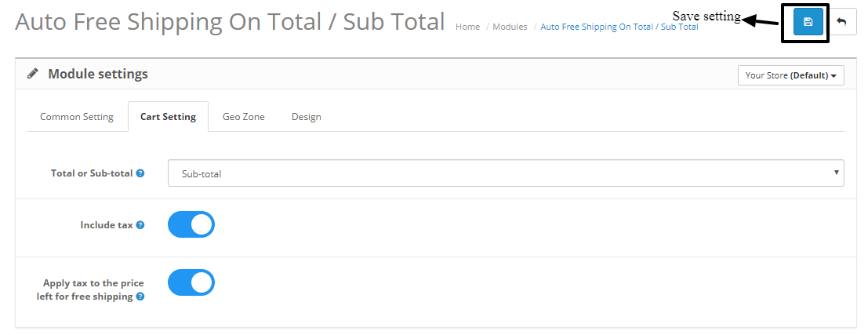This screenshot has height=335, width=868.
Task: Switch to the Design tab
Action: (307, 117)
